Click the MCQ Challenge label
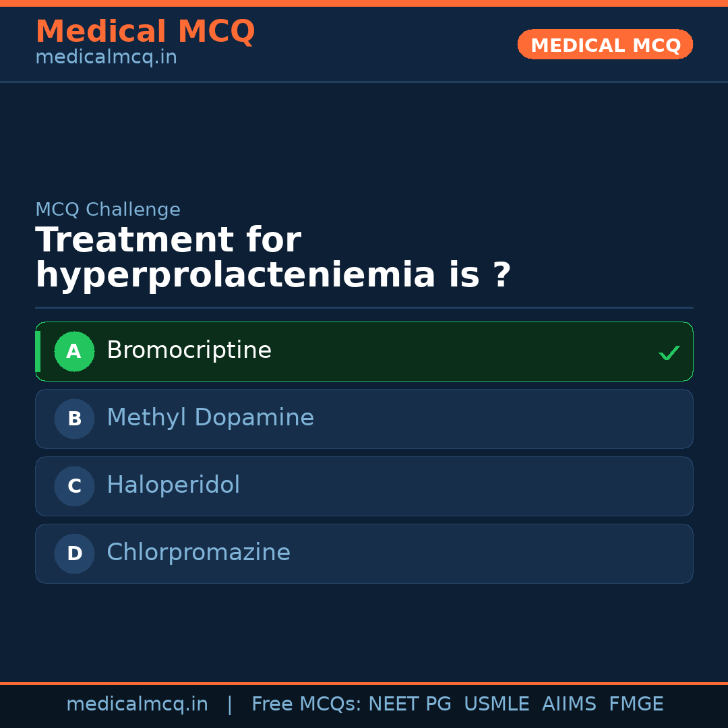This screenshot has height=728, width=728. tap(108, 210)
